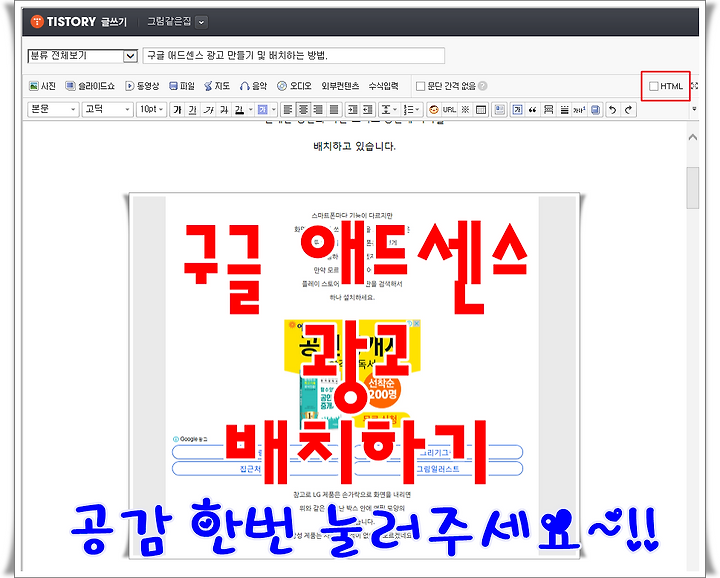
Task: Center-align the text
Action: pos(304,110)
